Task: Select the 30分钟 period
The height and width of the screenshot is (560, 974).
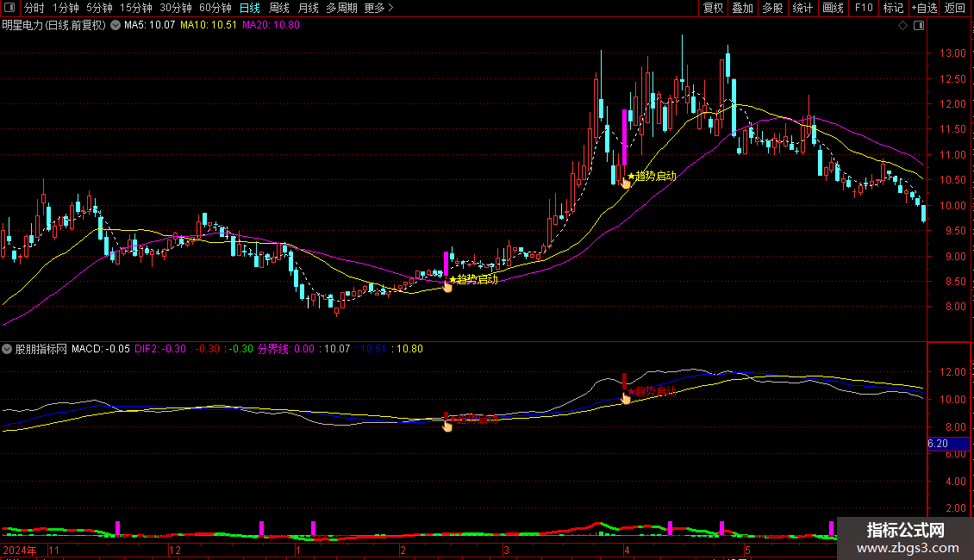Action: coord(176,8)
